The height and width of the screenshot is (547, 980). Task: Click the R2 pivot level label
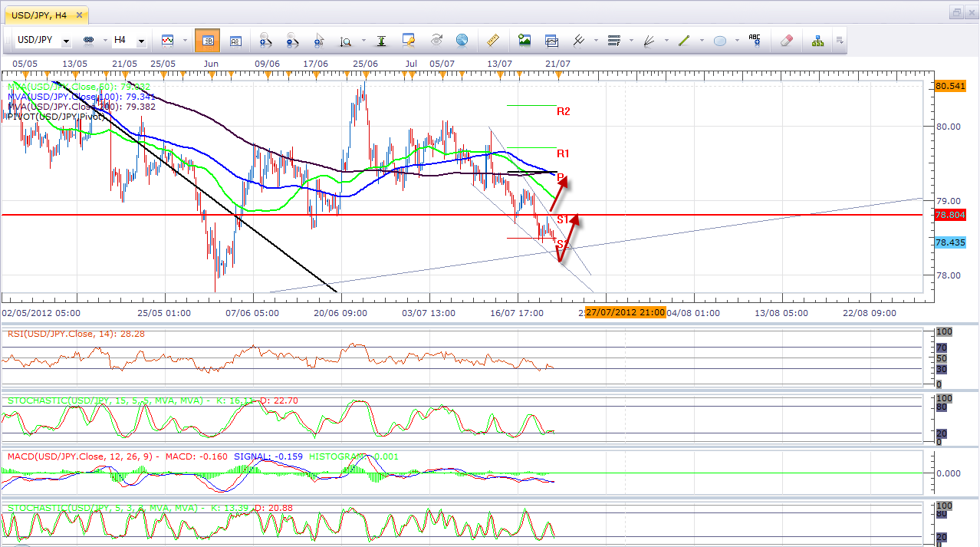click(564, 111)
